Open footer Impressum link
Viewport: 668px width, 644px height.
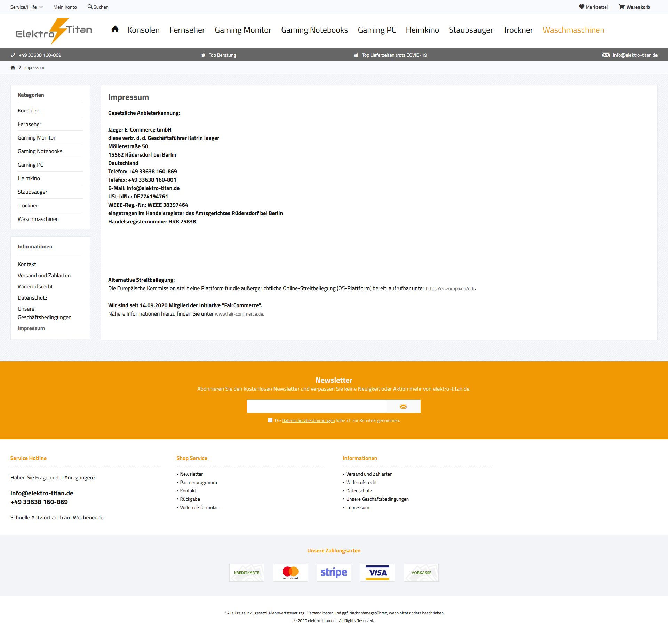(x=358, y=508)
